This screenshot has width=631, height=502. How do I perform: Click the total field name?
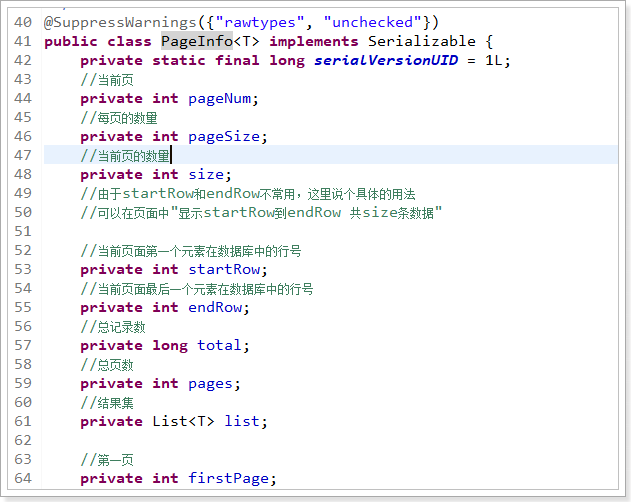point(219,345)
